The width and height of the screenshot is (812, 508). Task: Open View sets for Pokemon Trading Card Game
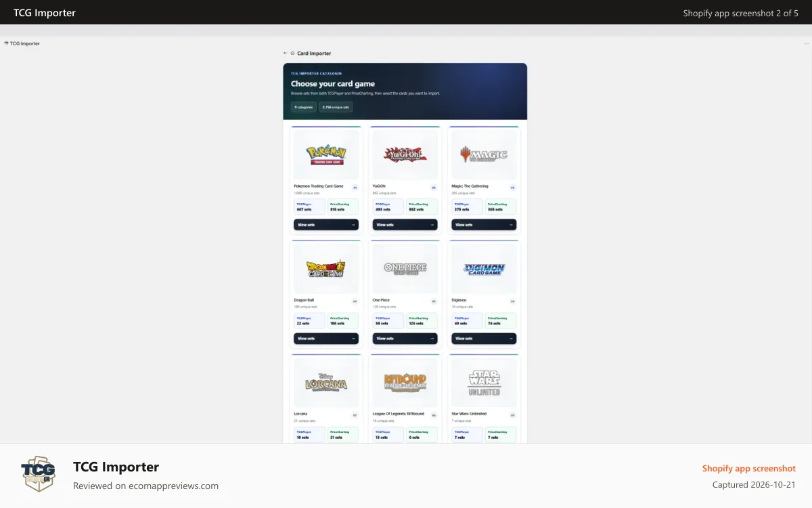(326, 225)
